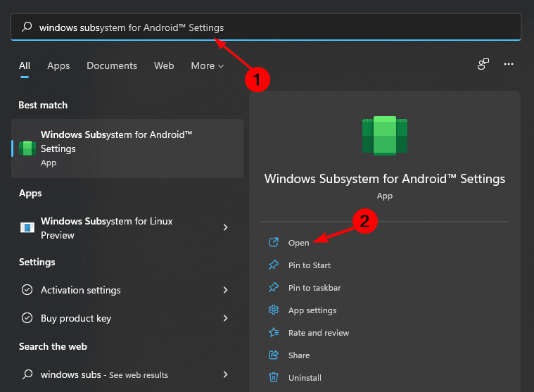Expand the More filter dropdown
Screen dimensions: 534x392
pos(207,65)
